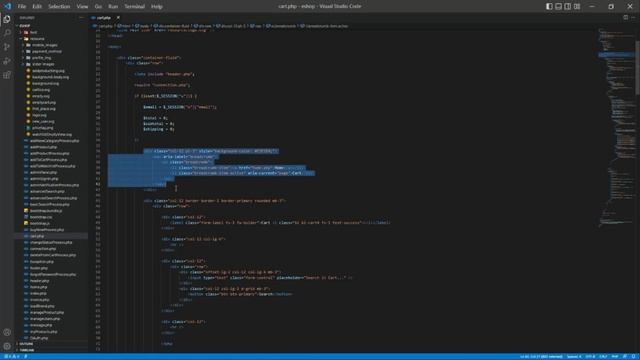Switch to the cart.php editor tab

point(104,18)
